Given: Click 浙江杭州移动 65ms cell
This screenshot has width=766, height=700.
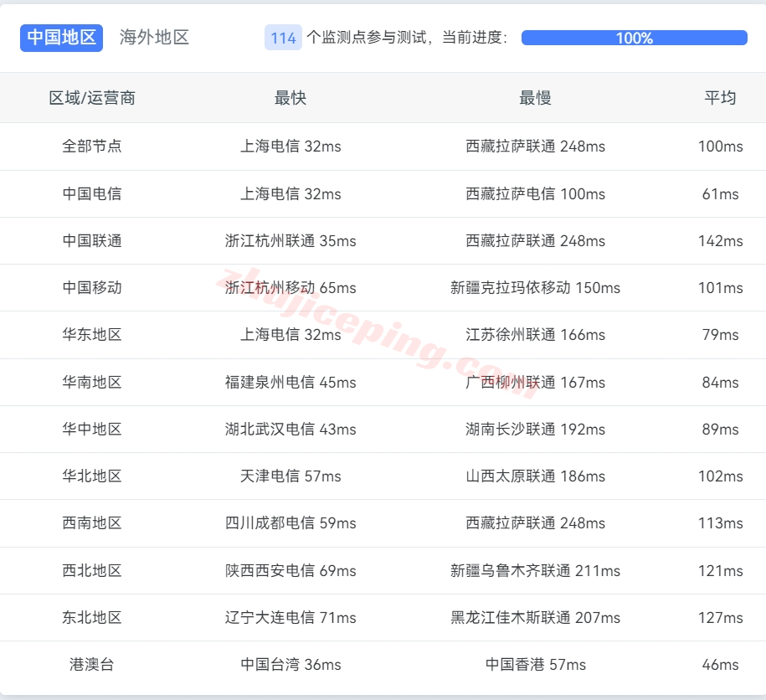Looking at the screenshot, I should pyautogui.click(x=290, y=288).
